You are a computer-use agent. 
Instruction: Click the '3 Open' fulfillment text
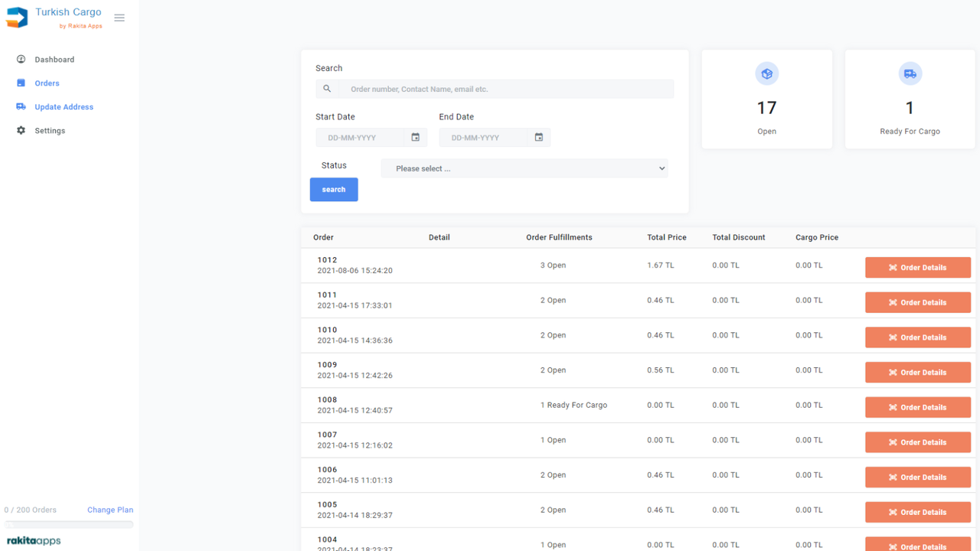pos(553,266)
